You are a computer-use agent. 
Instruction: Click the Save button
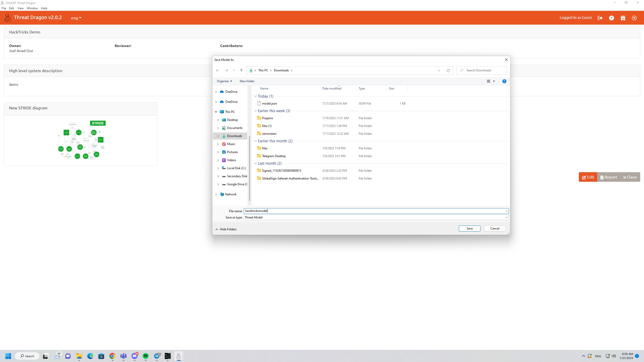[469, 229]
